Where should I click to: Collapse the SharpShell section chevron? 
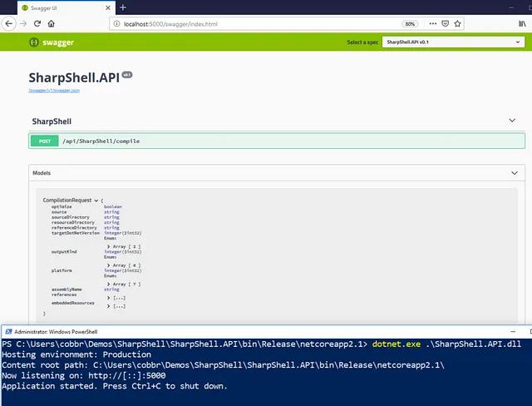pyautogui.click(x=512, y=121)
